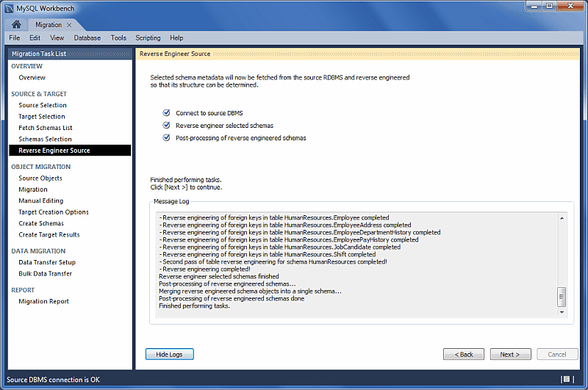
Task: Click the Back button
Action: 463,354
